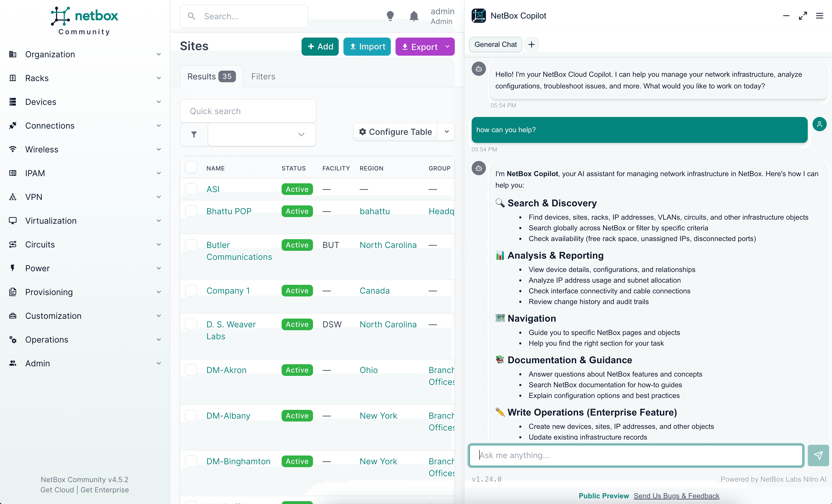Click the Active status badge for ASI
This screenshot has width=832, height=504.
click(297, 189)
